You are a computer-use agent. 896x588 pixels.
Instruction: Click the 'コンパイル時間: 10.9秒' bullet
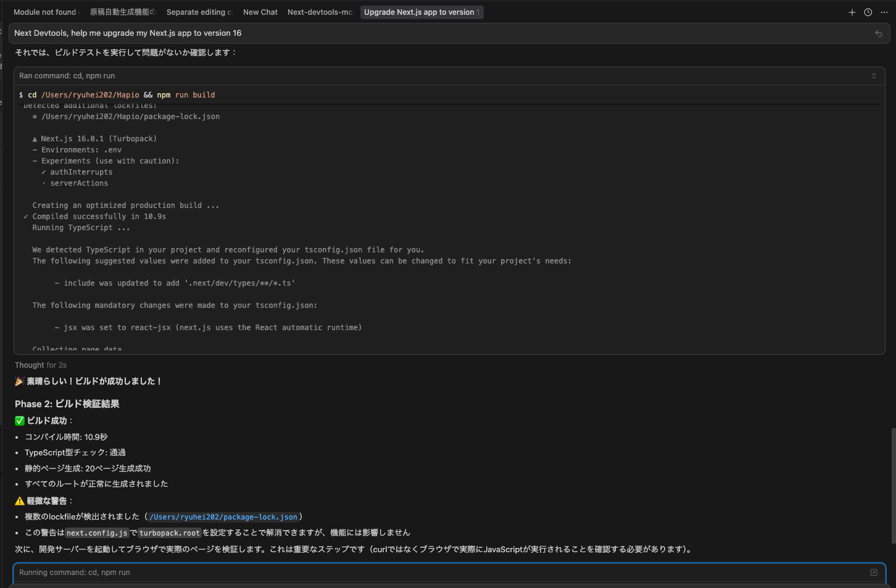66,437
